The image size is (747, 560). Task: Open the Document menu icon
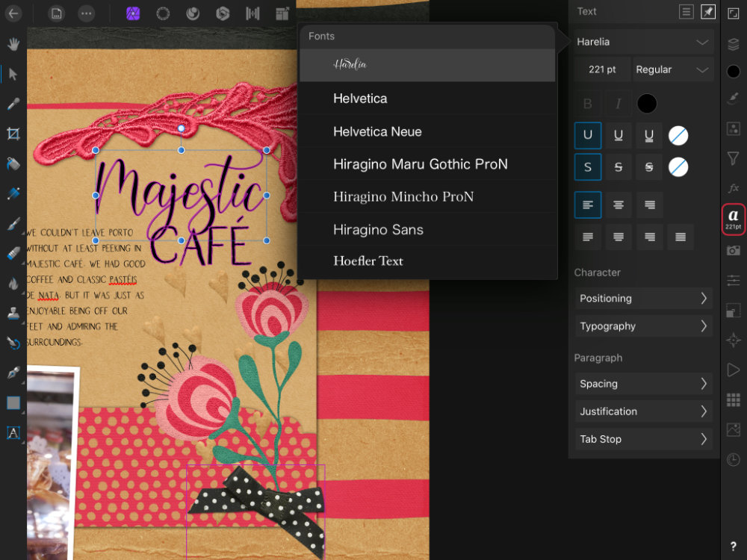click(56, 13)
